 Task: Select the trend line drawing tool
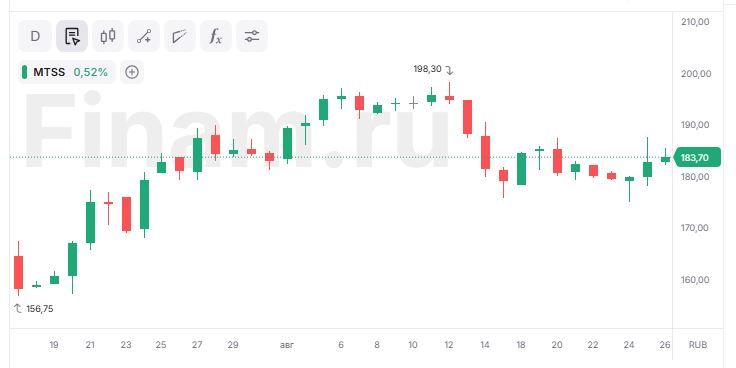click(x=144, y=36)
